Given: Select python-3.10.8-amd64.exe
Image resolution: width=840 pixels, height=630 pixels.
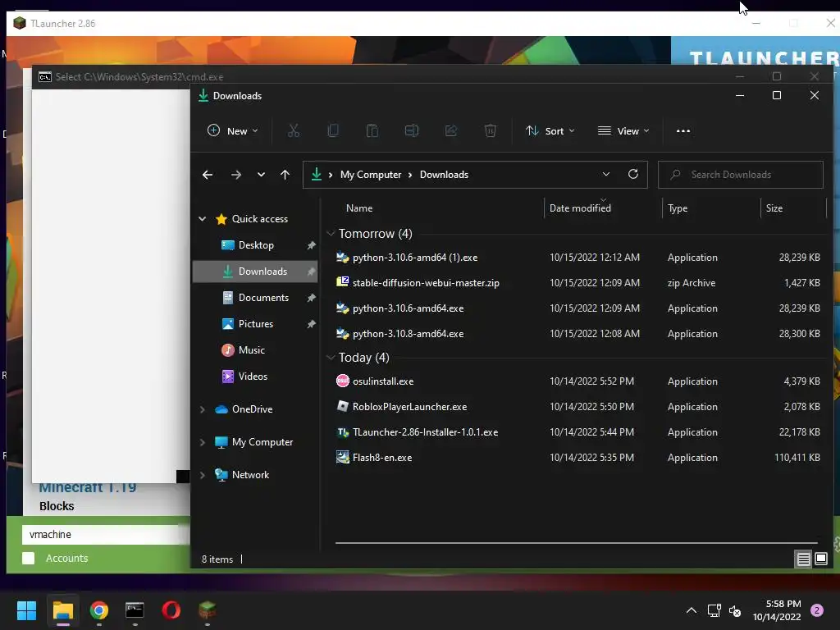Looking at the screenshot, I should pyautogui.click(x=409, y=334).
